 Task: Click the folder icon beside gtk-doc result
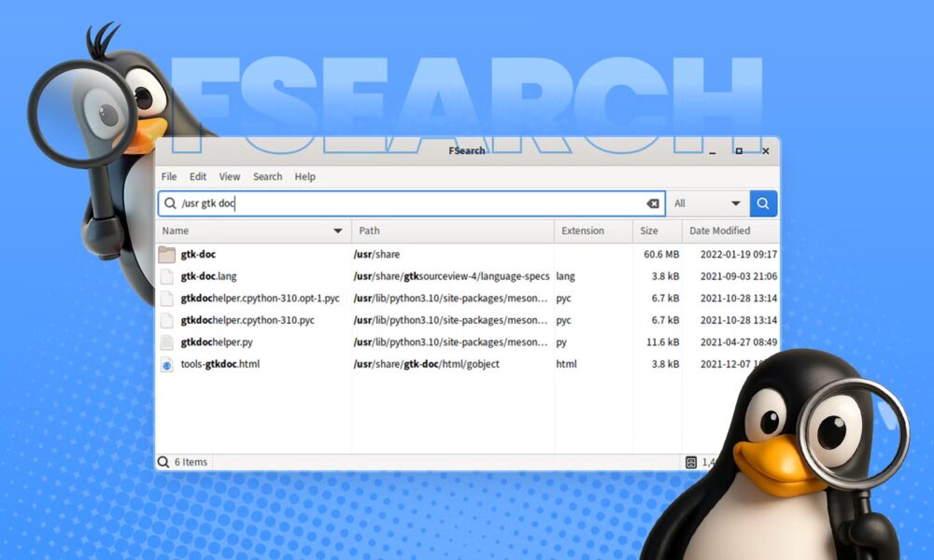(167, 254)
